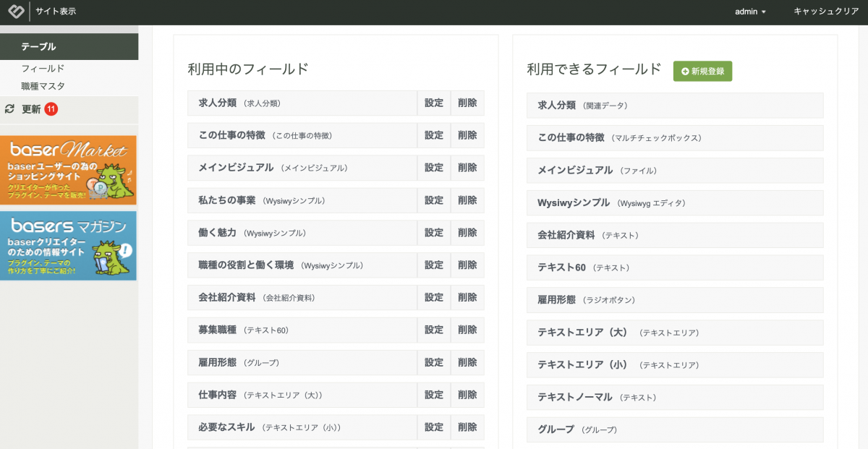Select テキストエリア（大） available field
The height and width of the screenshot is (449, 868).
(674, 333)
